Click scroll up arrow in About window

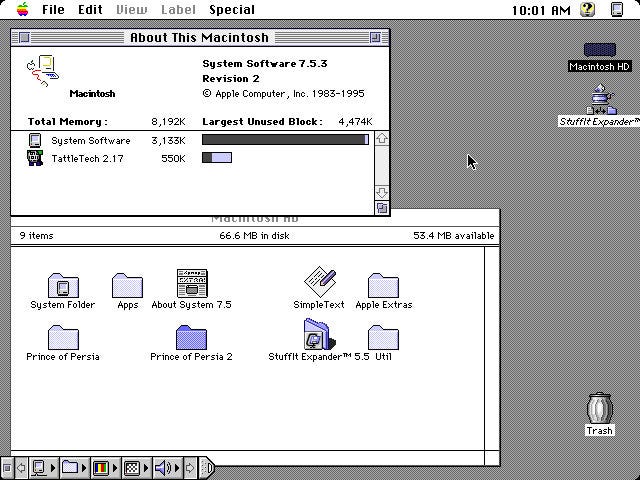pos(382,138)
